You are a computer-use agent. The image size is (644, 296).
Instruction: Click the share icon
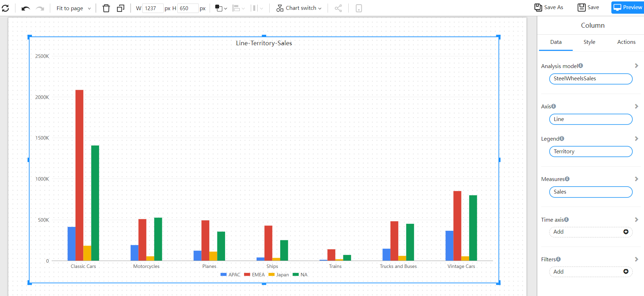tap(338, 8)
